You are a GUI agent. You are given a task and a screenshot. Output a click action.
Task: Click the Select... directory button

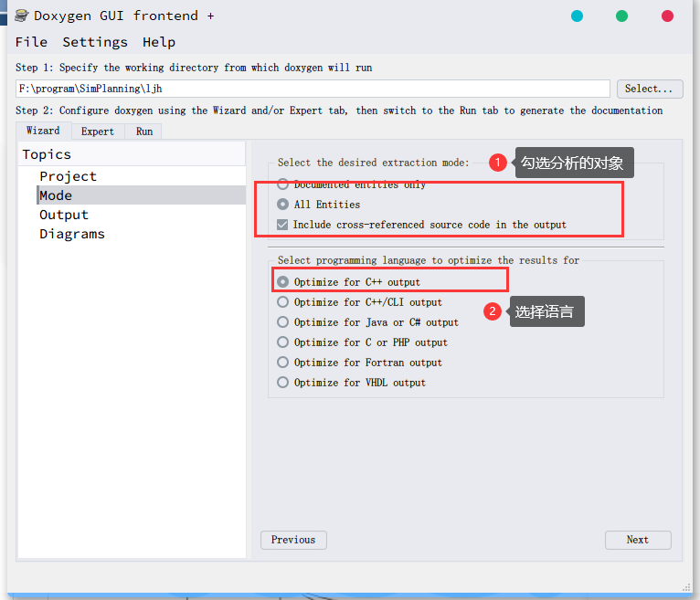tap(650, 89)
